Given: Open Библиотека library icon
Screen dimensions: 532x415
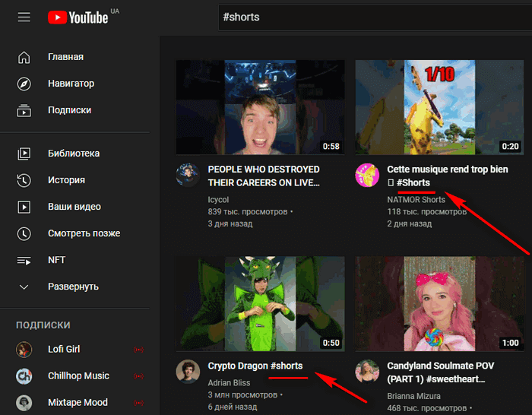Looking at the screenshot, I should click(x=24, y=154).
